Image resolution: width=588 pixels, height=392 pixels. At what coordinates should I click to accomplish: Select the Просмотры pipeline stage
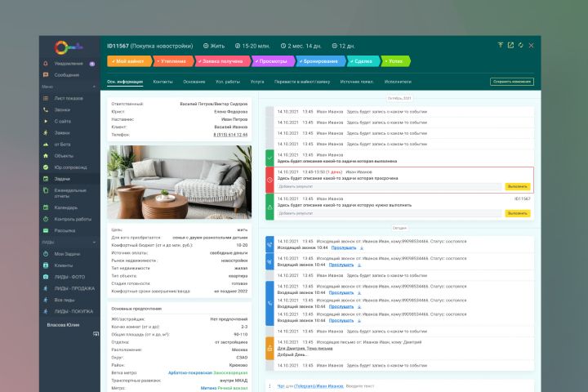(273, 61)
